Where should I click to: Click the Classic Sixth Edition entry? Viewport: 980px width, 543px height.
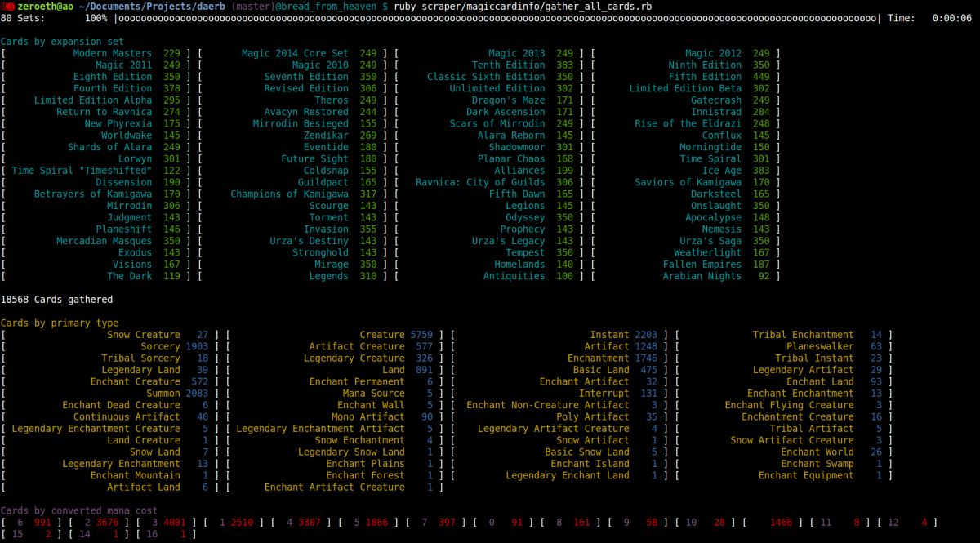(x=501, y=77)
